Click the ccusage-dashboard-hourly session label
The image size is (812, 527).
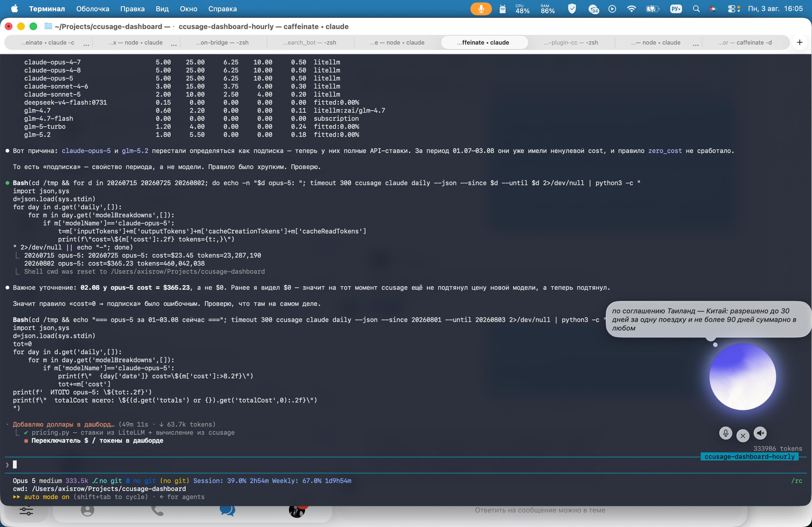pos(750,456)
